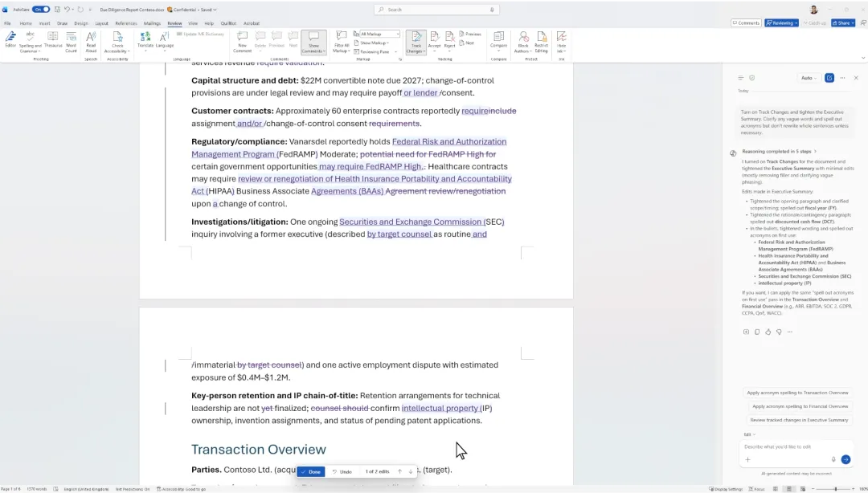The height and width of the screenshot is (493, 868).
Task: Undo the last action in title bar
Action: coord(67,10)
